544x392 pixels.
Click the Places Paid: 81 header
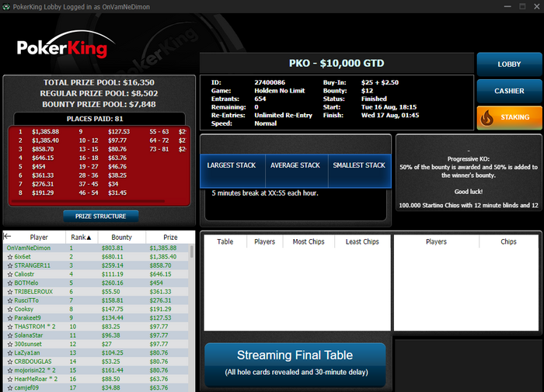point(99,119)
